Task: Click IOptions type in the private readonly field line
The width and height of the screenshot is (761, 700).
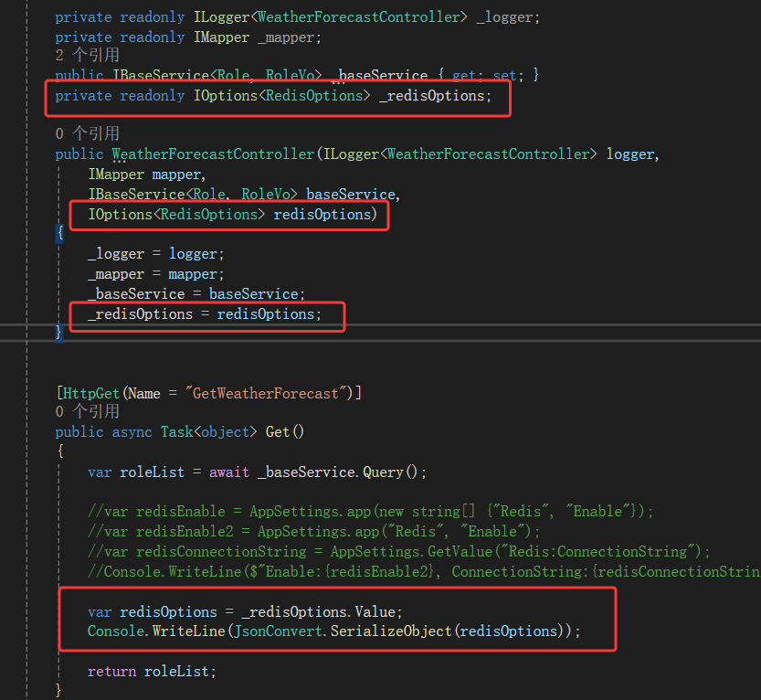Action: 226,96
